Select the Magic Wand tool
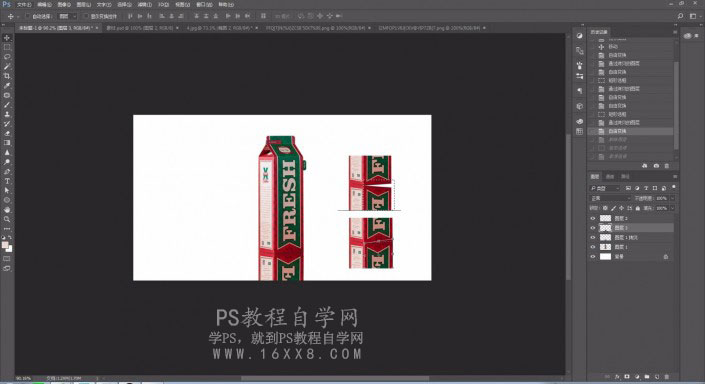Image resolution: width=705 pixels, height=384 pixels. 7,67
